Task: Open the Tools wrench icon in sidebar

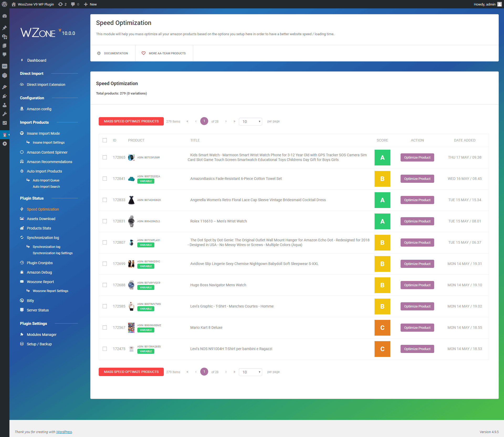Action: (4, 114)
